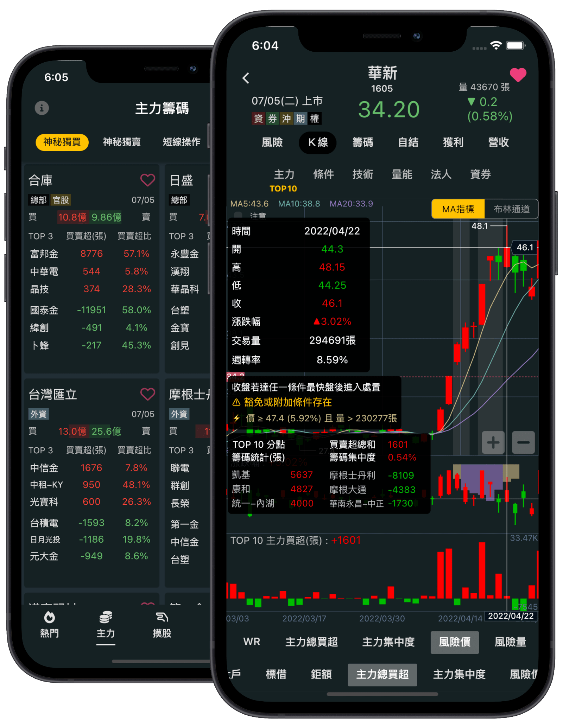
Task: Open 緯創 row in 合庫 card
Action: (91, 327)
